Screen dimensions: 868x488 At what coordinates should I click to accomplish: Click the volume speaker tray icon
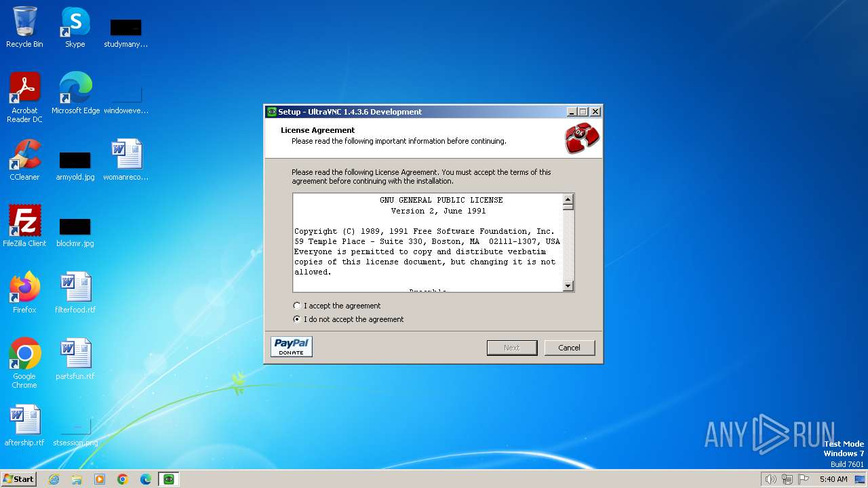[770, 479]
